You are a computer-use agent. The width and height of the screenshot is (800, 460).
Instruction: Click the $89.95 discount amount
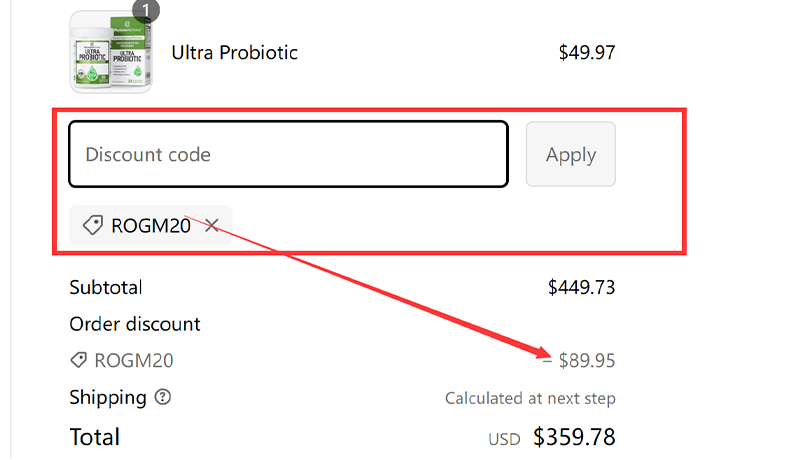point(586,360)
